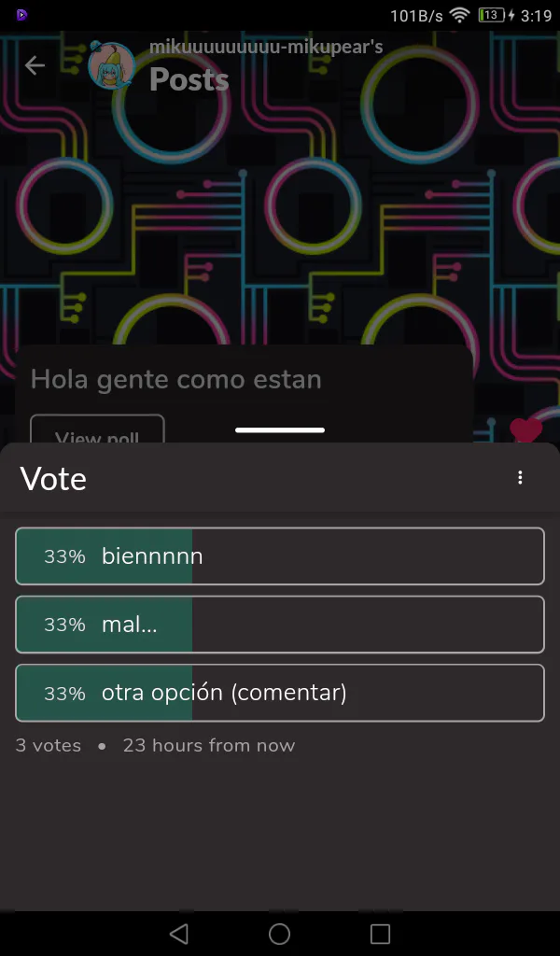Open the vote panel three-dot menu
560x956 pixels.
pyautogui.click(x=520, y=478)
